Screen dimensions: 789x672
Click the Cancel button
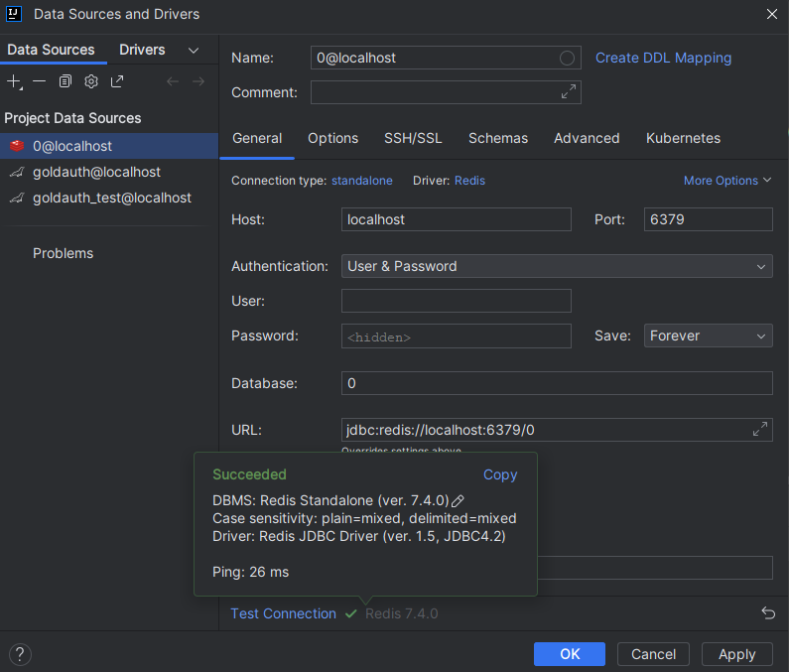(x=653, y=654)
